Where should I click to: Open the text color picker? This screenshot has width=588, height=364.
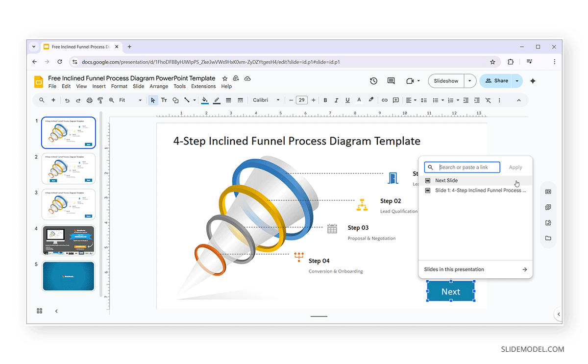click(359, 100)
